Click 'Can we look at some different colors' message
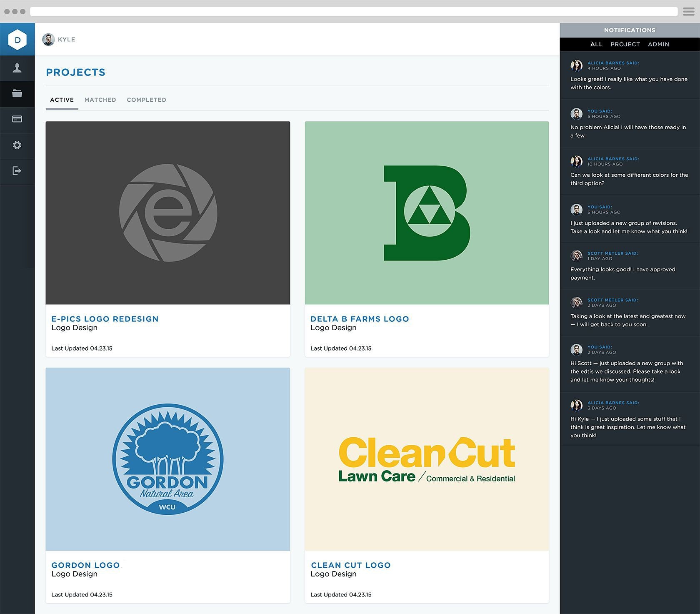 629,179
